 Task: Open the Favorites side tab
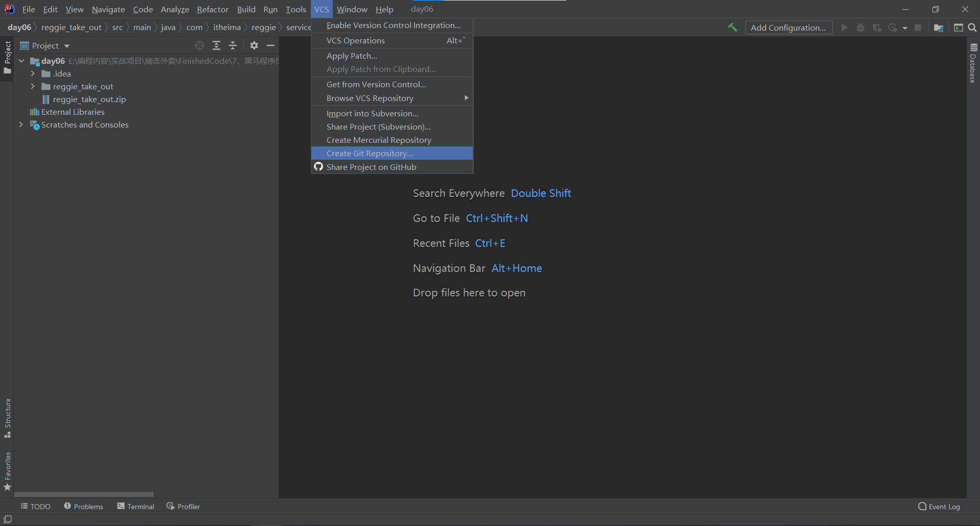(x=7, y=471)
